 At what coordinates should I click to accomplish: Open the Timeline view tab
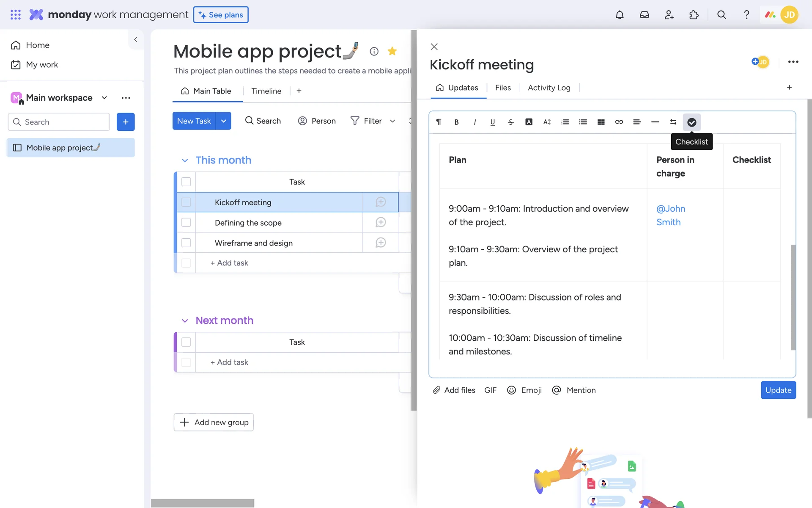coord(266,91)
